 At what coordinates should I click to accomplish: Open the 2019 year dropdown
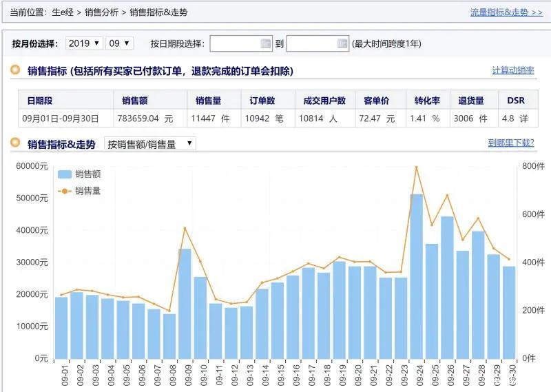(85, 43)
